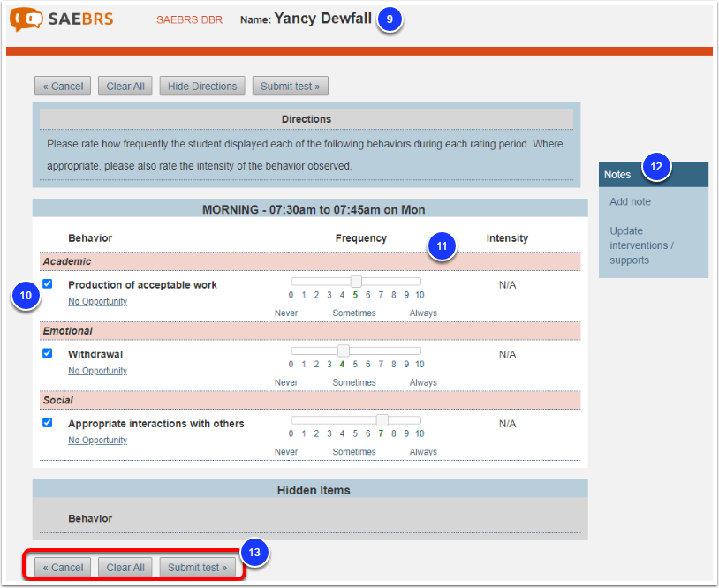Click the Social category heading
Viewport: 719px width, 588px height.
click(x=310, y=400)
